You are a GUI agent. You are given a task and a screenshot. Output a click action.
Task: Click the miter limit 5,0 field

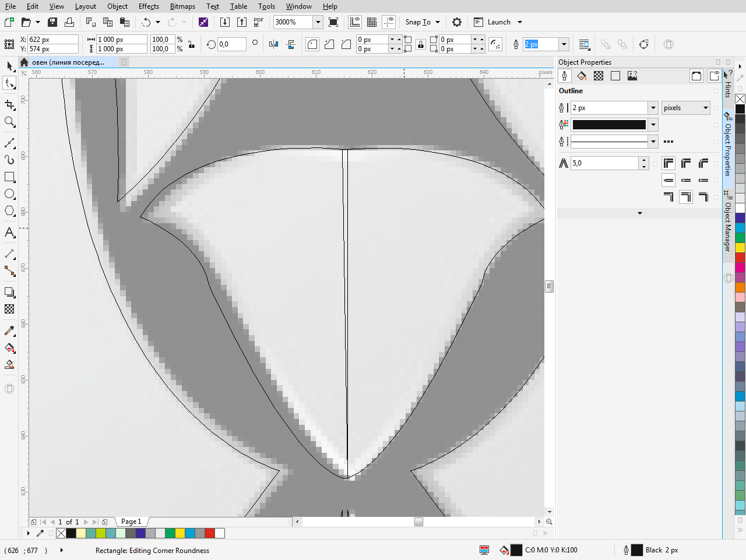(604, 163)
